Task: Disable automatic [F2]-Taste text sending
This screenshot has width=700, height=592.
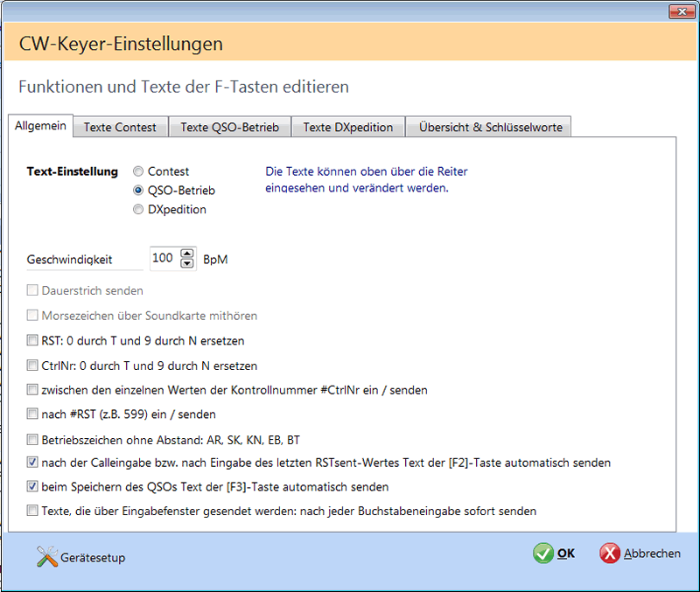Action: click(32, 463)
